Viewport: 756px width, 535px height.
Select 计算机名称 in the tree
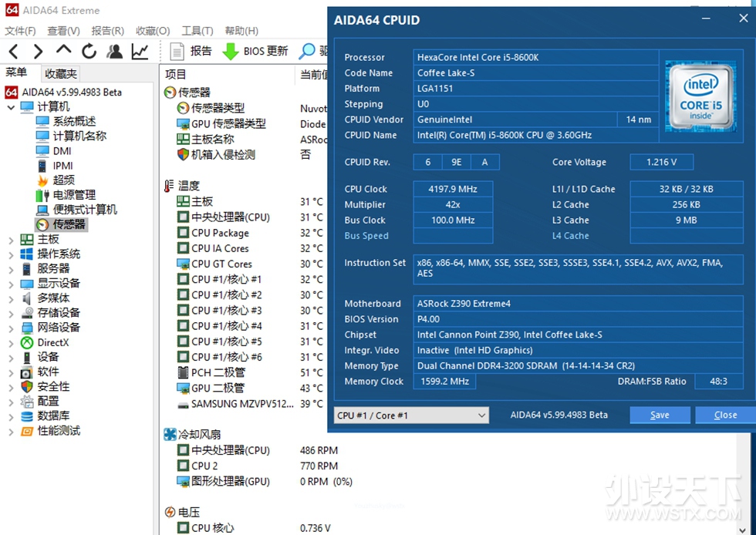coord(79,136)
